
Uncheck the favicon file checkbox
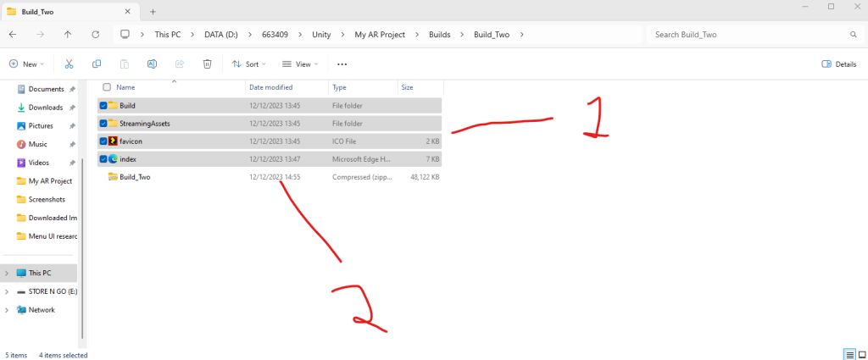pyautogui.click(x=103, y=141)
